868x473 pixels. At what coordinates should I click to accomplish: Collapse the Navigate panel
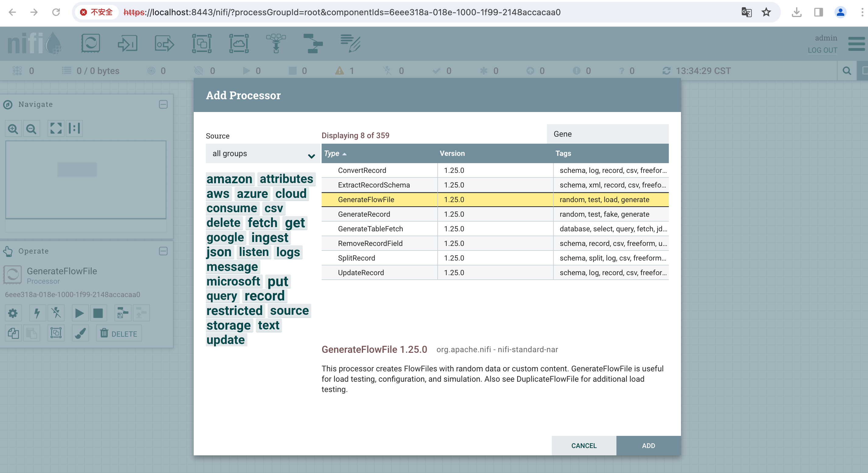164,104
